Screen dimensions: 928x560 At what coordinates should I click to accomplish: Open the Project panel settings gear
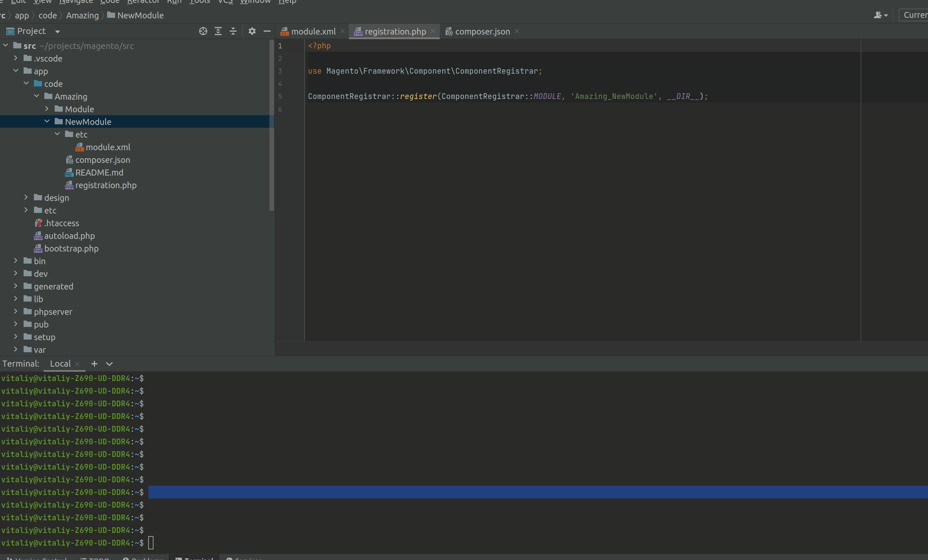coord(252,31)
